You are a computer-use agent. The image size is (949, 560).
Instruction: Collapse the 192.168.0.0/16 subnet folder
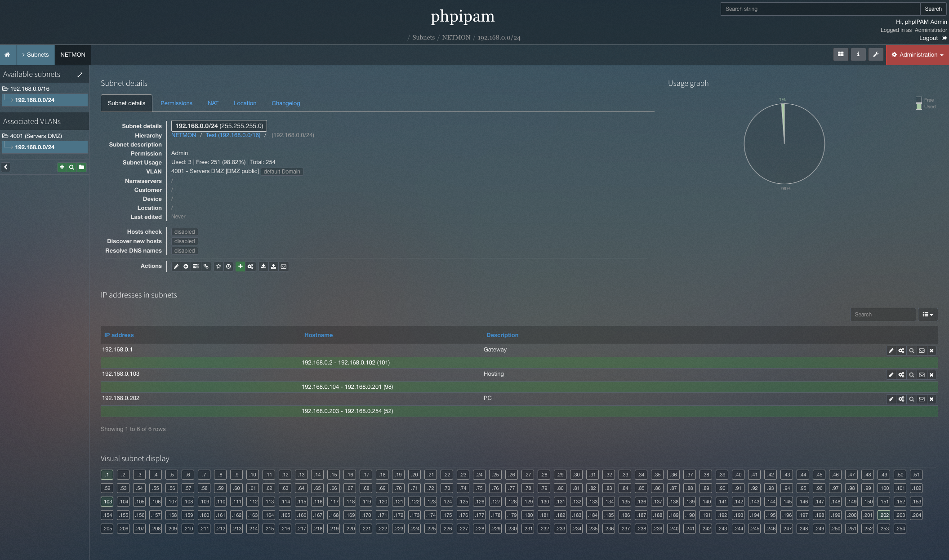click(5, 89)
